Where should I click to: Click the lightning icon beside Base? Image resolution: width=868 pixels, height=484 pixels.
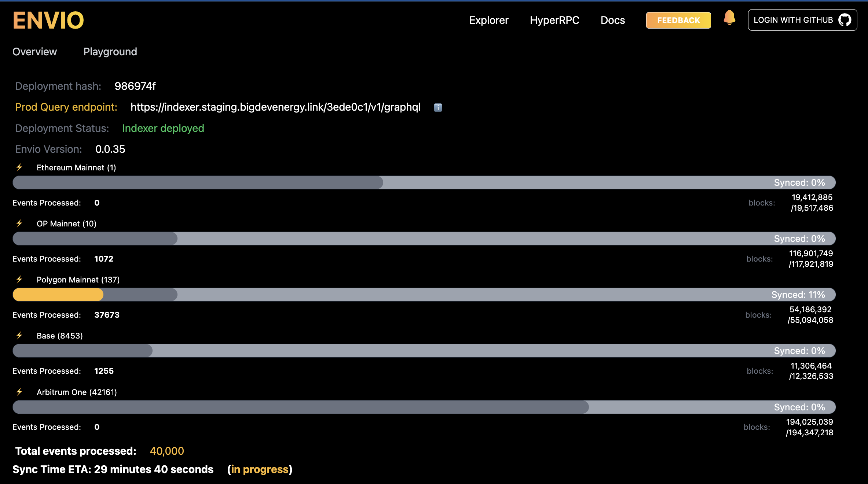19,336
